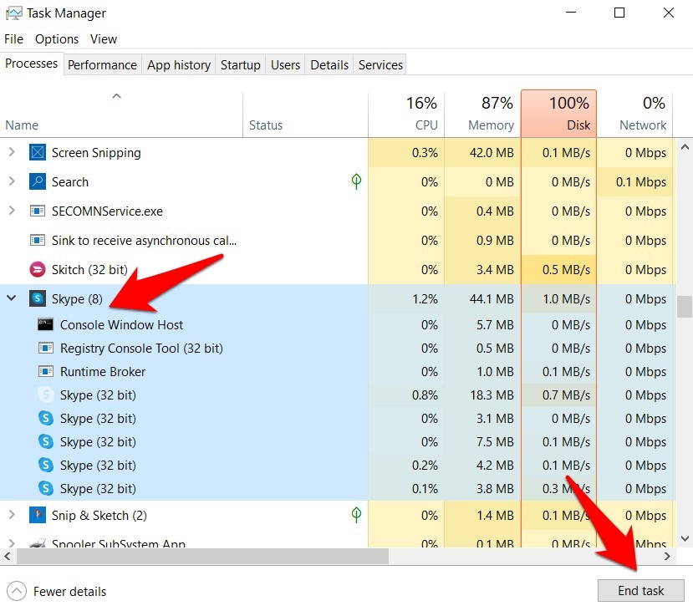This screenshot has height=616, width=693.
Task: Open the Options menu
Action: coord(57,39)
